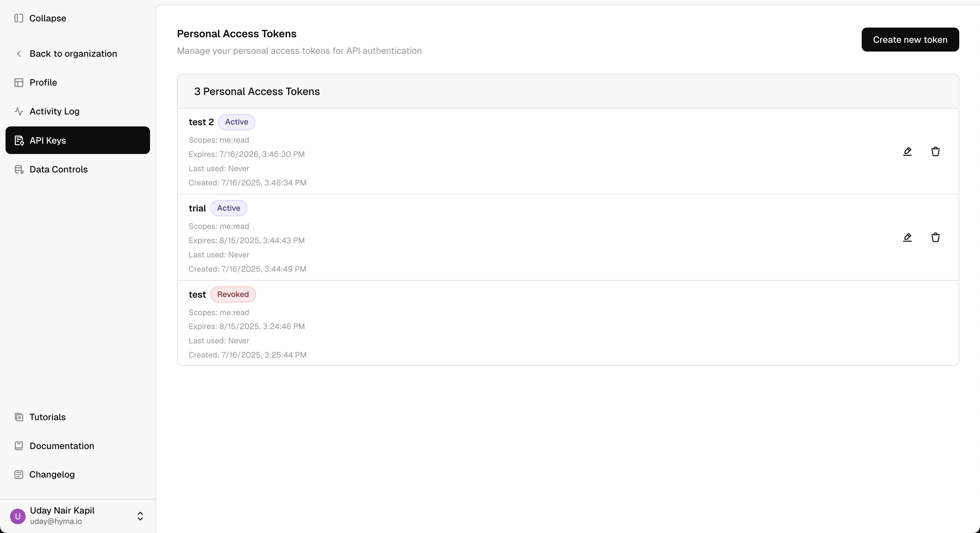Select API Keys in the sidebar
Image resolution: width=980 pixels, height=533 pixels.
click(x=77, y=140)
